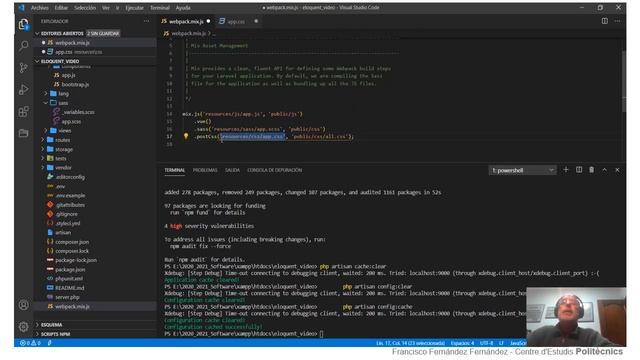The width and height of the screenshot is (640, 360).
Task: Click cursor position line/column status item
Action: (x=411, y=343)
